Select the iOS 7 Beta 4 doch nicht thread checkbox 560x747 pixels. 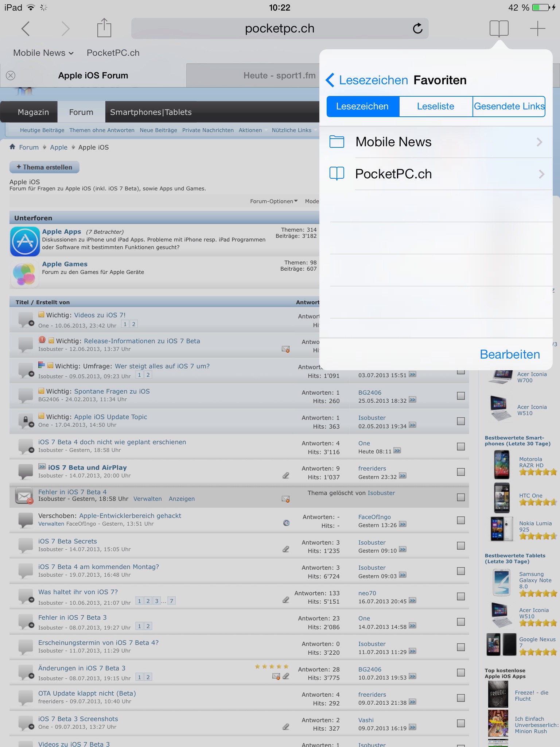point(461,446)
